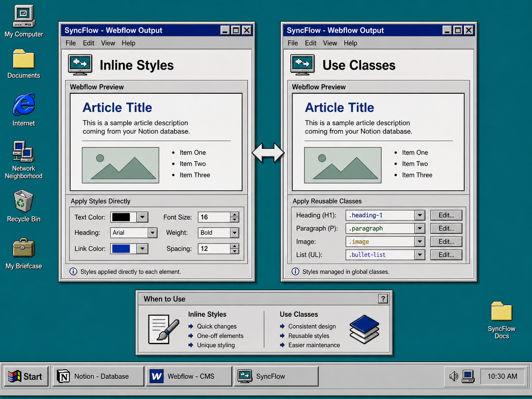Open File menu in Inline Styles window

pos(71,43)
